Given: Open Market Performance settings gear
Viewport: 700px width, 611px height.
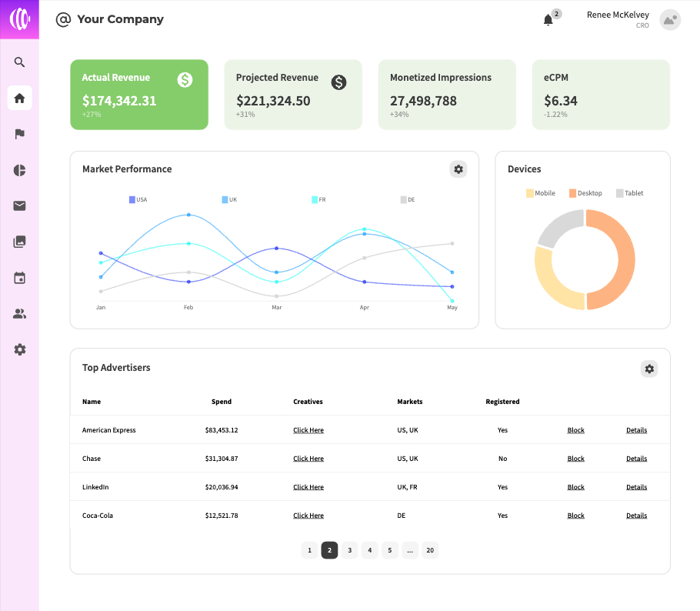Looking at the screenshot, I should pyautogui.click(x=458, y=169).
